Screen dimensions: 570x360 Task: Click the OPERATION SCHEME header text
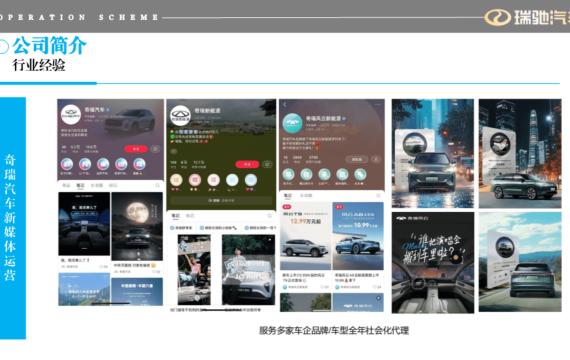[79, 17]
